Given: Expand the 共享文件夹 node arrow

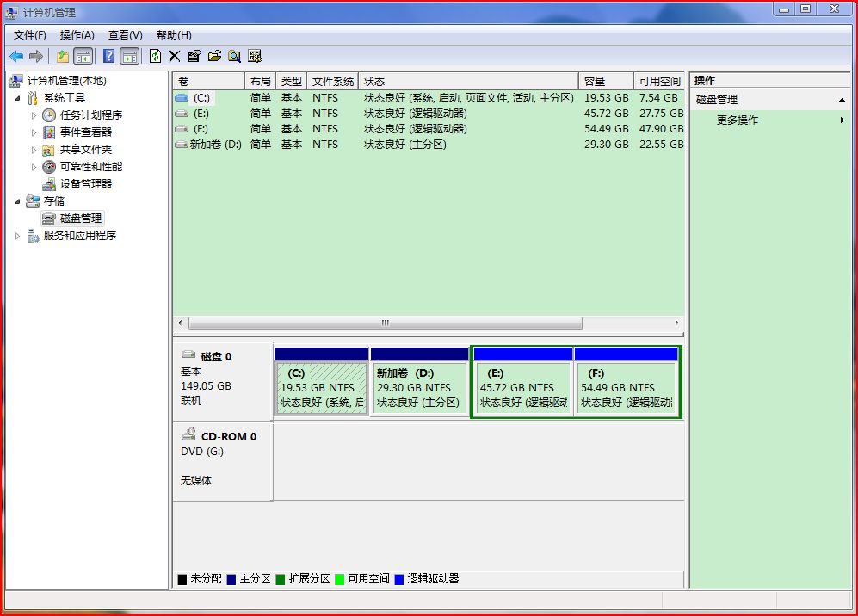Looking at the screenshot, I should coord(34,150).
